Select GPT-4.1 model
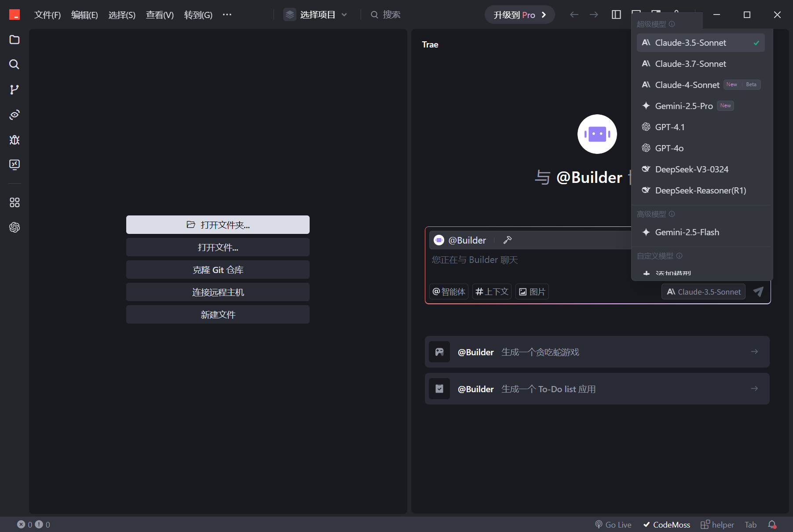Viewport: 793px width, 532px height. click(x=701, y=127)
